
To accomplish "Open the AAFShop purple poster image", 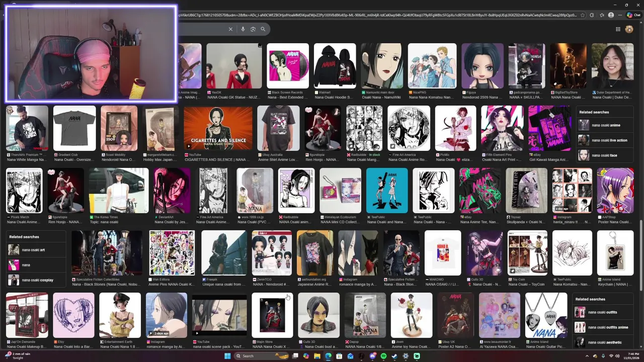I will tap(615, 191).
